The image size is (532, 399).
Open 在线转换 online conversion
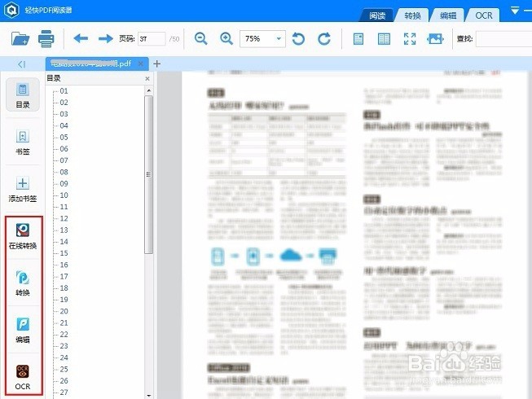pyautogui.click(x=23, y=236)
